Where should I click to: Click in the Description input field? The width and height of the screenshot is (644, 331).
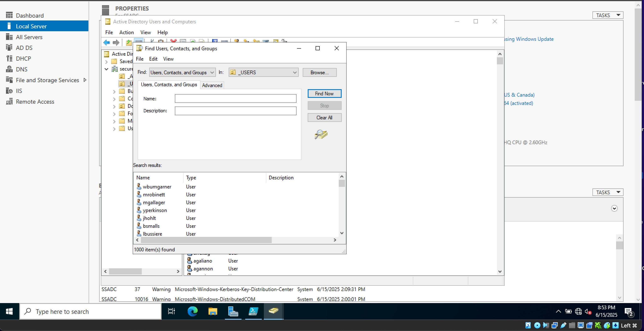pyautogui.click(x=235, y=111)
